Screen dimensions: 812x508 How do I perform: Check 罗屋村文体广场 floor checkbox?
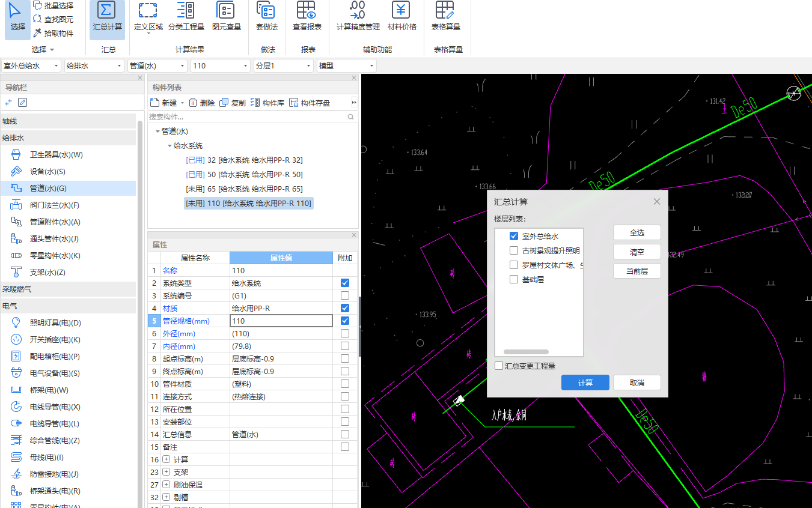coord(514,265)
